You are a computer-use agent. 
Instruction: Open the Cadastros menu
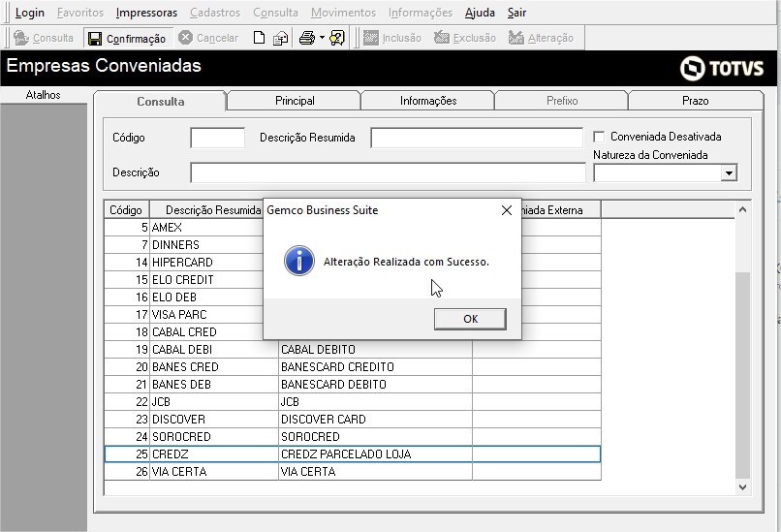coord(215,13)
